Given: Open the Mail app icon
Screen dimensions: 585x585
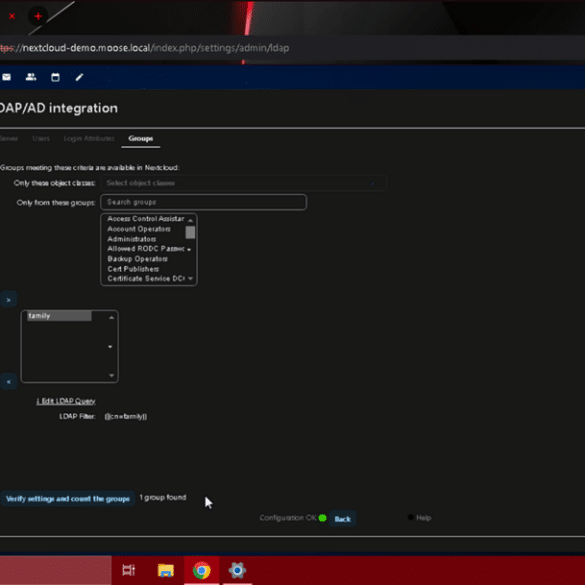Looking at the screenshot, I should [6, 77].
